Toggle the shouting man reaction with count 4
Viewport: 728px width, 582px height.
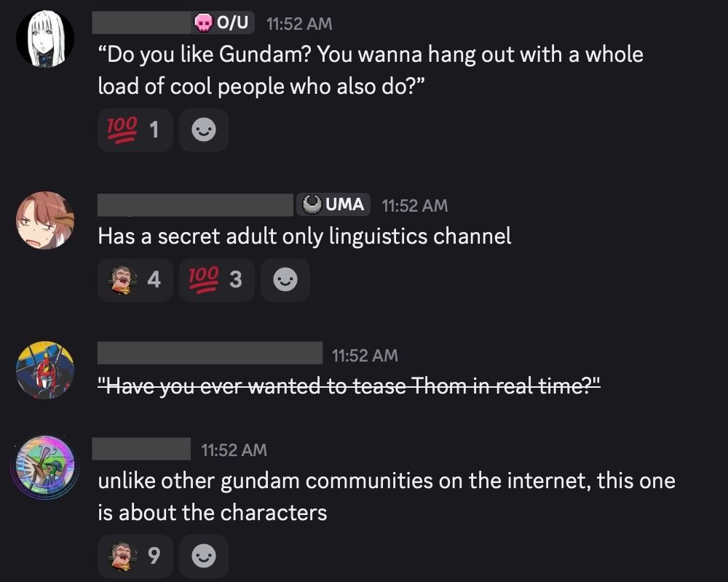click(x=135, y=280)
